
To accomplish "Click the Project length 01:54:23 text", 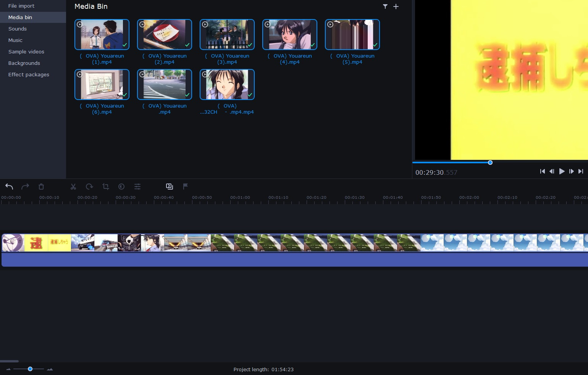I will tap(263, 369).
